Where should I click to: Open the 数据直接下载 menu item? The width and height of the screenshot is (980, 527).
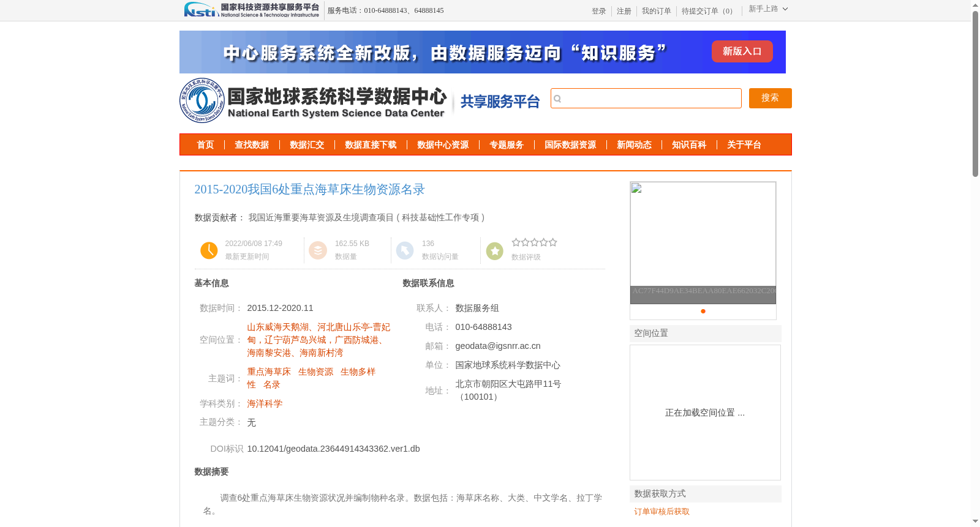tap(371, 145)
